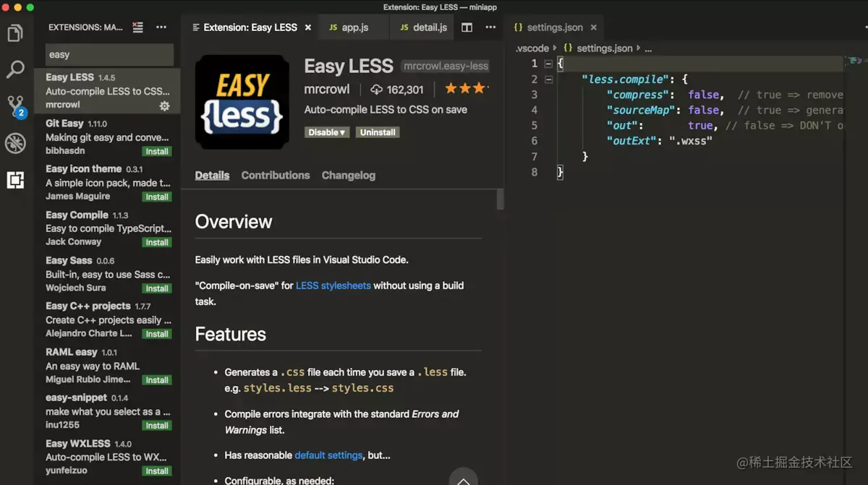Click the extensions search field containing easy

pyautogui.click(x=110, y=54)
